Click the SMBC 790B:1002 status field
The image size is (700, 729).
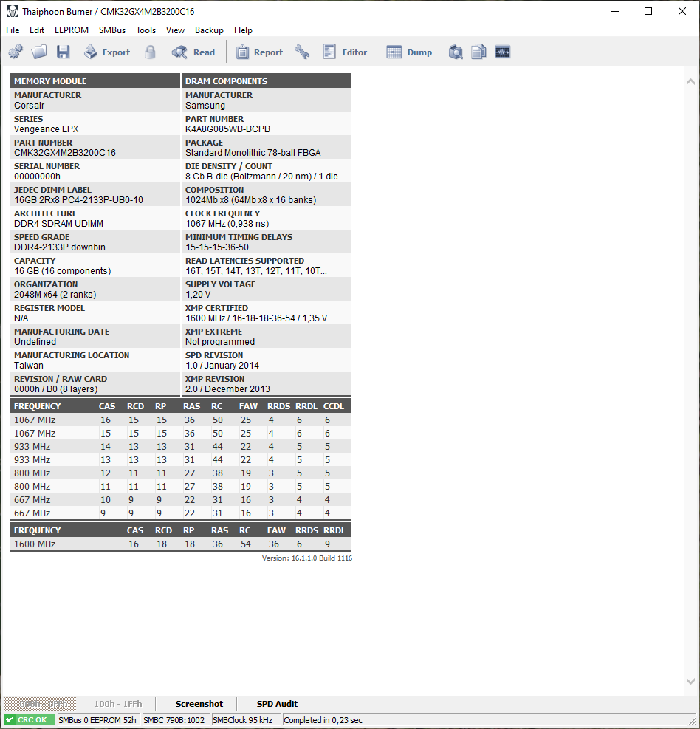(175, 719)
